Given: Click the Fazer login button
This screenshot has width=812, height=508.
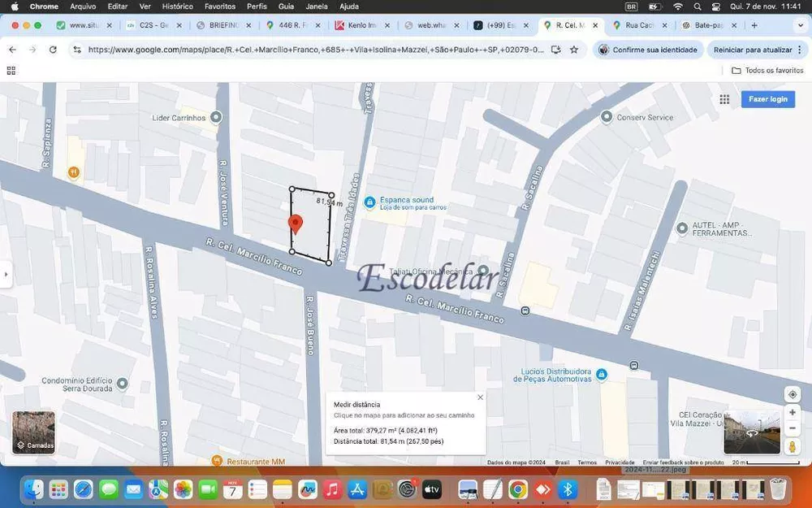Looking at the screenshot, I should 768,99.
